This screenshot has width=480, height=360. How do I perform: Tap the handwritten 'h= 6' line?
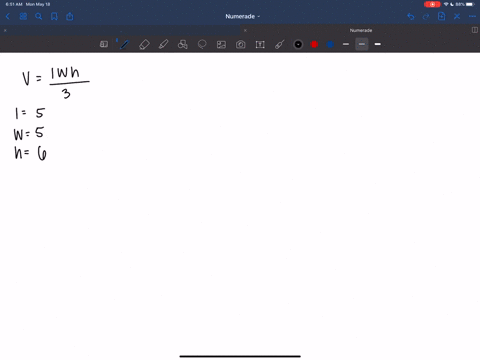tap(30, 153)
